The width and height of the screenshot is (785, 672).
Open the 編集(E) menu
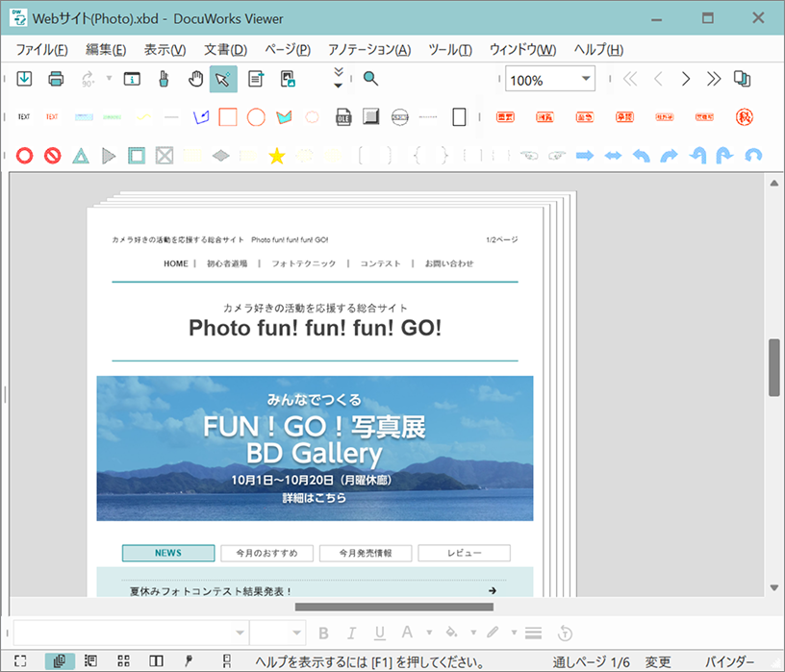pyautogui.click(x=106, y=50)
